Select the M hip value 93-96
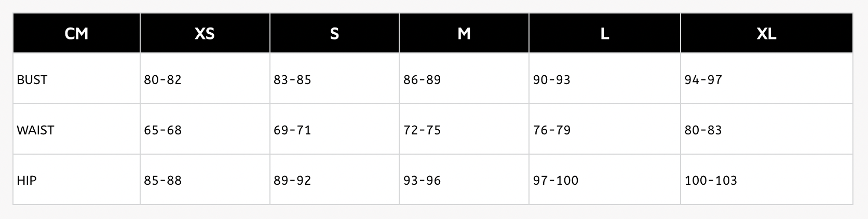Image resolution: width=868 pixels, height=219 pixels. [x=422, y=181]
